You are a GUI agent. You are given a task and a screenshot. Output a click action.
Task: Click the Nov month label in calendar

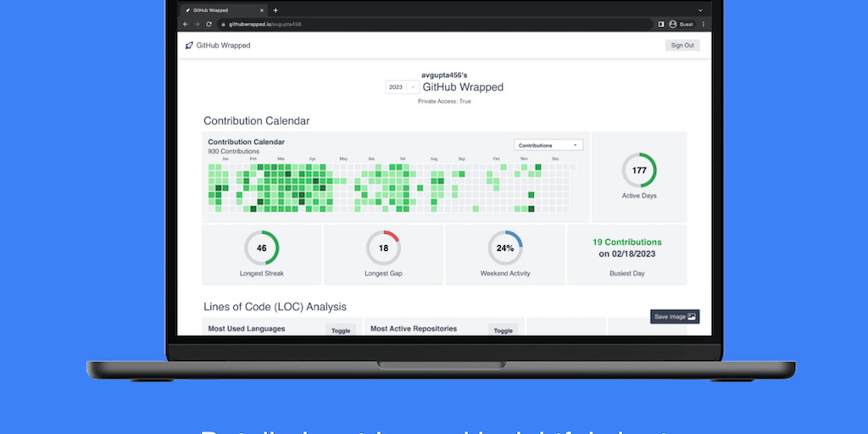[525, 159]
